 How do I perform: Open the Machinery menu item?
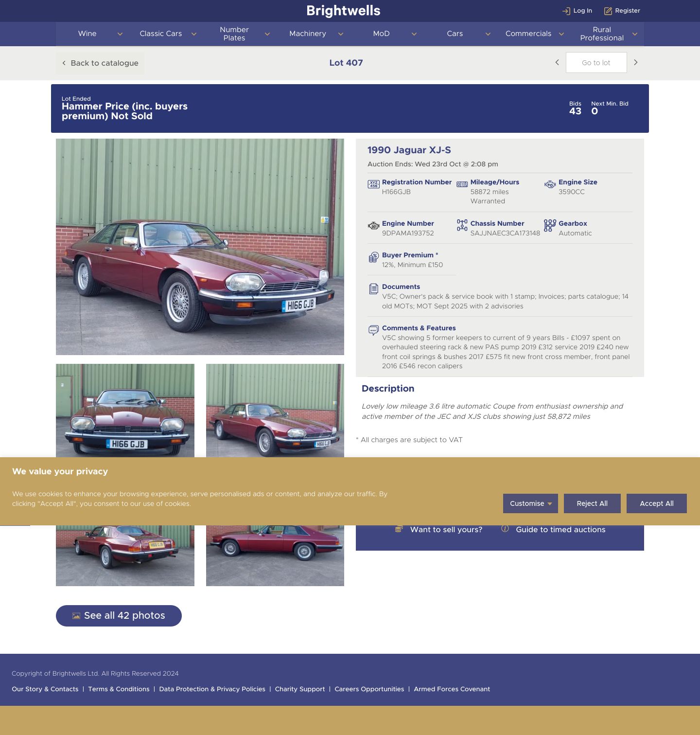click(308, 34)
